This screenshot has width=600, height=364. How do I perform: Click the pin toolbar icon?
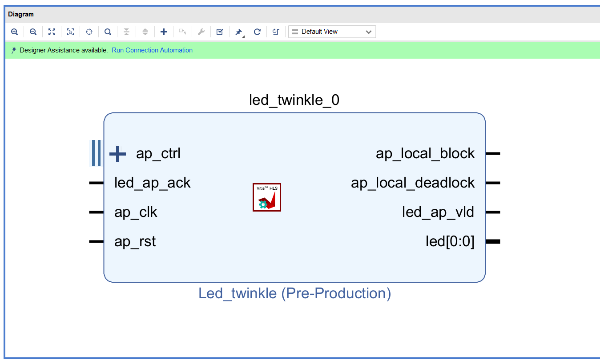point(239,32)
